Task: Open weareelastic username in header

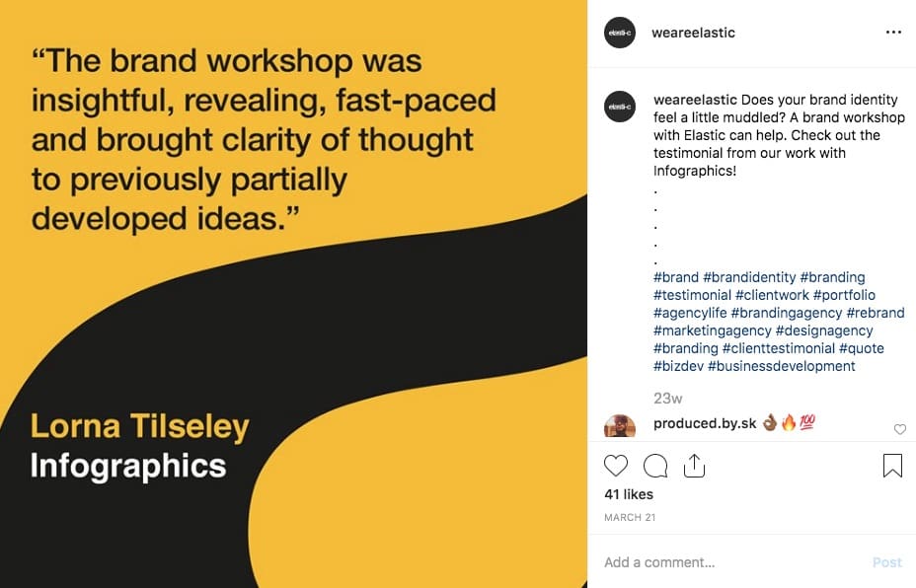Action: click(x=694, y=33)
